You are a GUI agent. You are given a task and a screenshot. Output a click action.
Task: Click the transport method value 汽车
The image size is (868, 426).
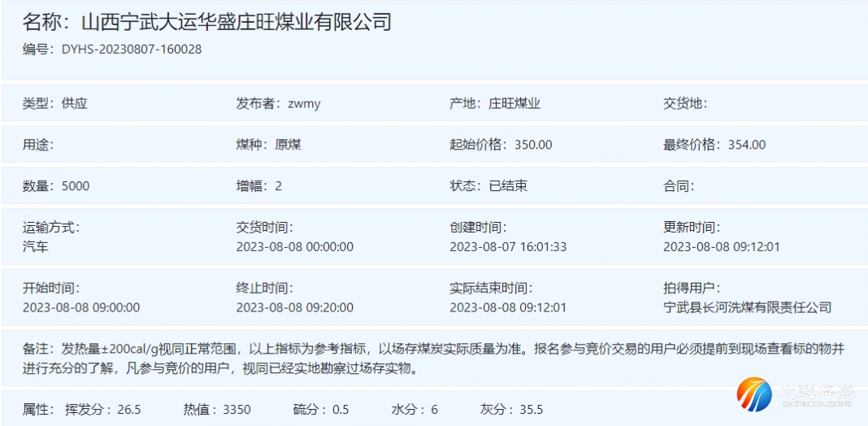(36, 246)
